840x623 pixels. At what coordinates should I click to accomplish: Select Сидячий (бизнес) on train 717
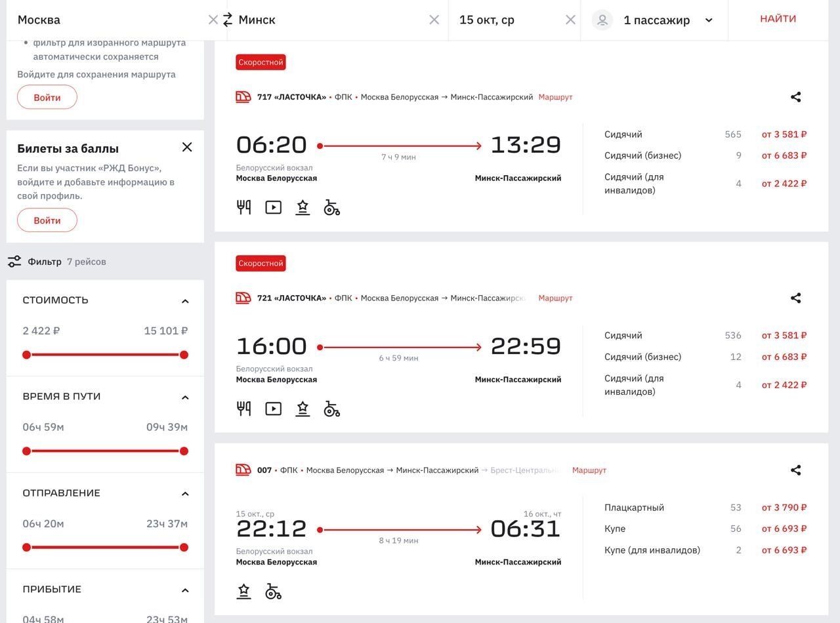705,156
